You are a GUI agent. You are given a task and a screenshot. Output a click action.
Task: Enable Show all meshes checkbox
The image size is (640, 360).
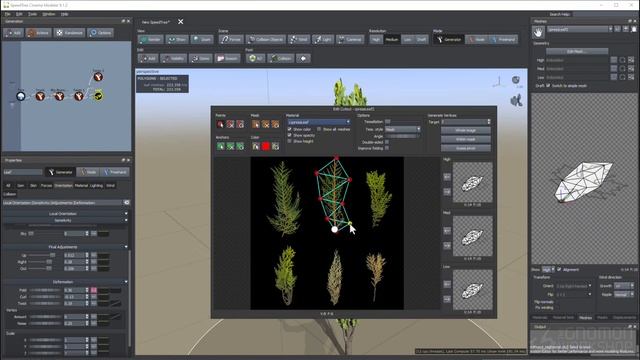pos(319,129)
